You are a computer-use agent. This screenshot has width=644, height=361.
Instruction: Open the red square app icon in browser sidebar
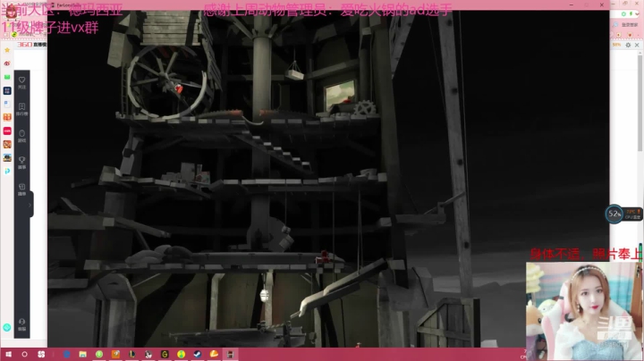(x=7, y=130)
